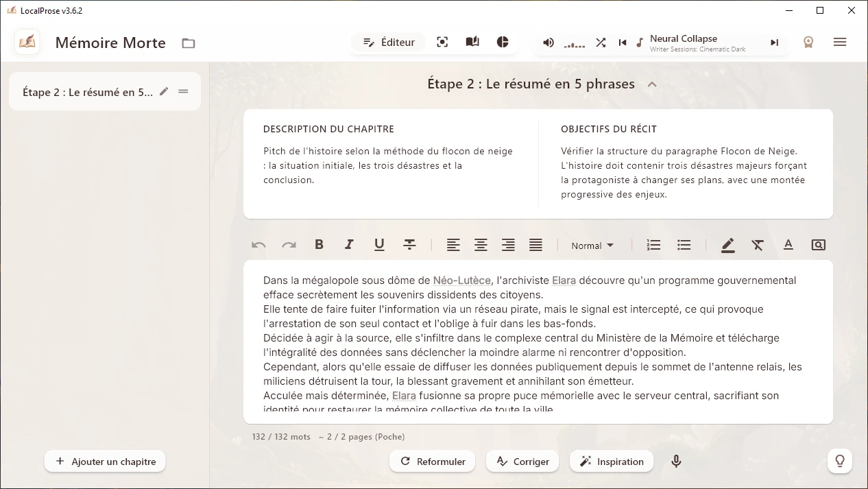Click the Writer Sessions: Cinematic Dark playlist label
The image size is (868, 489).
pyautogui.click(x=697, y=49)
